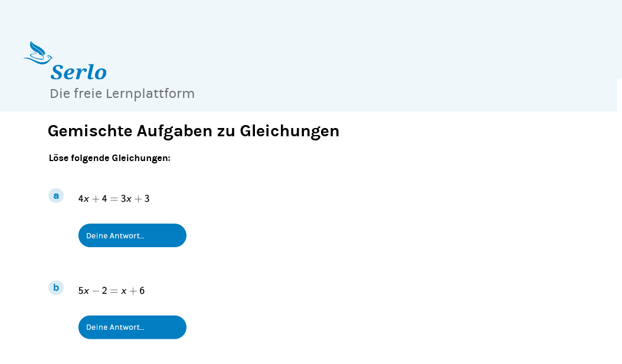Click the Serlo bird logo icon
Viewport: 622px width, 364px height.
[38, 53]
